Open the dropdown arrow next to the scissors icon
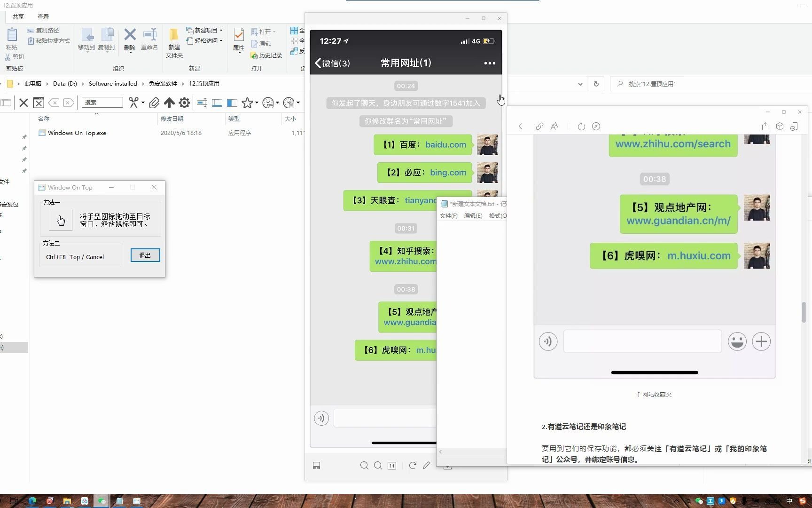Screen dimensions: 812x508 143,103
